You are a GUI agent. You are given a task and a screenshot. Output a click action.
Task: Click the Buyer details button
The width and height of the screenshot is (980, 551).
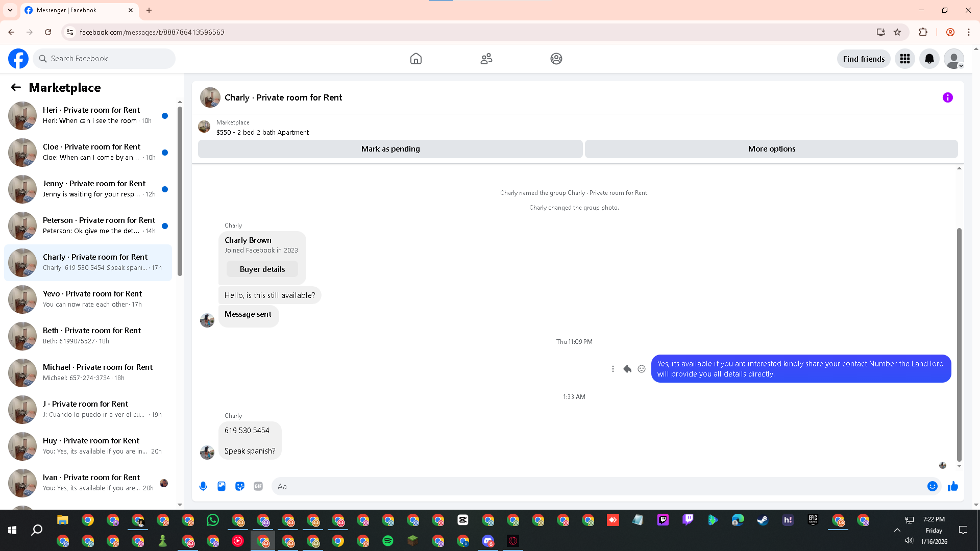point(262,269)
